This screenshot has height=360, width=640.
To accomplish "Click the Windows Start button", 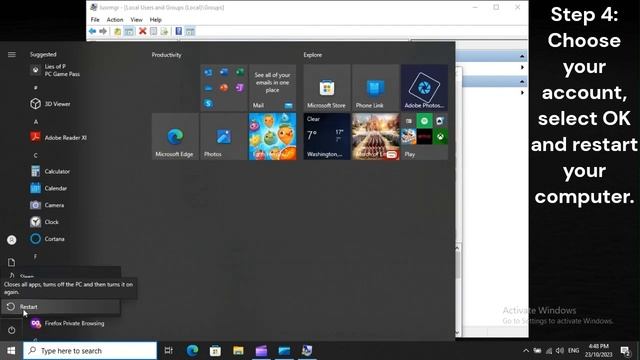I will [x=11, y=351].
